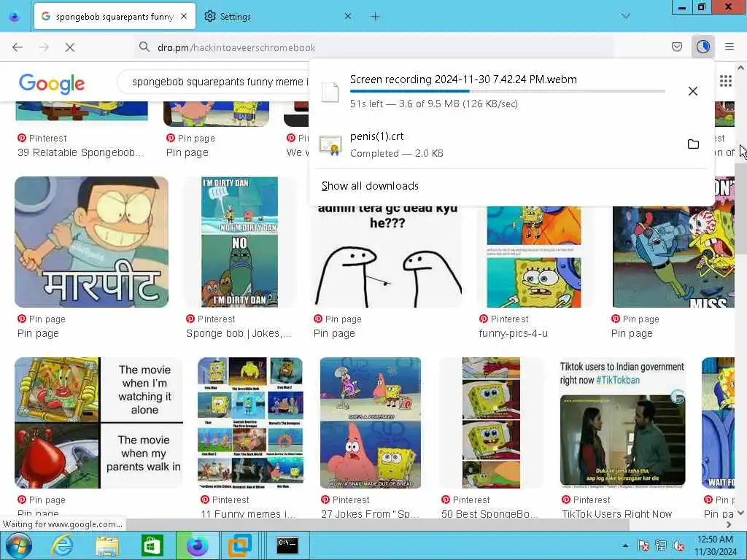747x560 pixels.
Task: Click the browser back arrow
Action: tap(18, 47)
